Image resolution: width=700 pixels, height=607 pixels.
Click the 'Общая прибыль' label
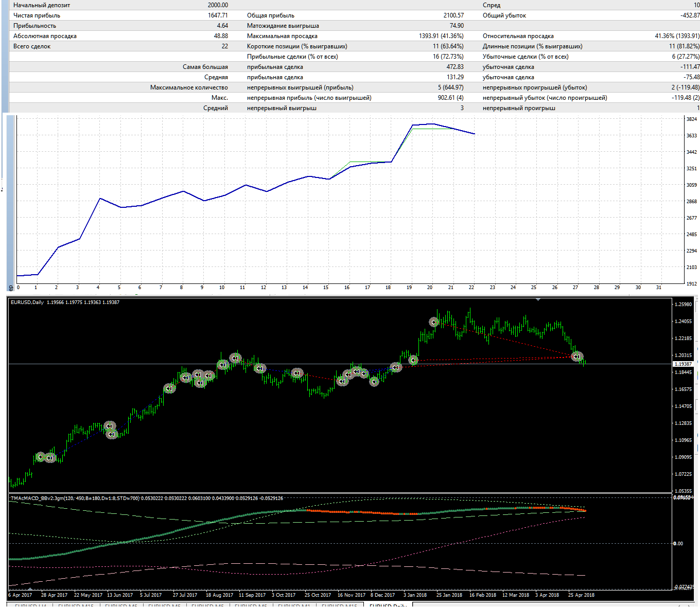(271, 15)
